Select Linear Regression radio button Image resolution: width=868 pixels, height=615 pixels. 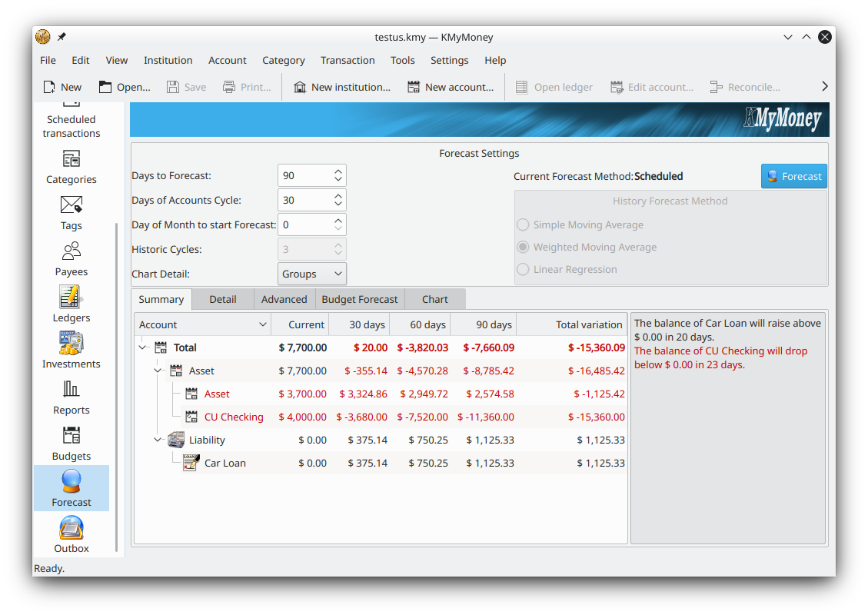pyautogui.click(x=523, y=270)
